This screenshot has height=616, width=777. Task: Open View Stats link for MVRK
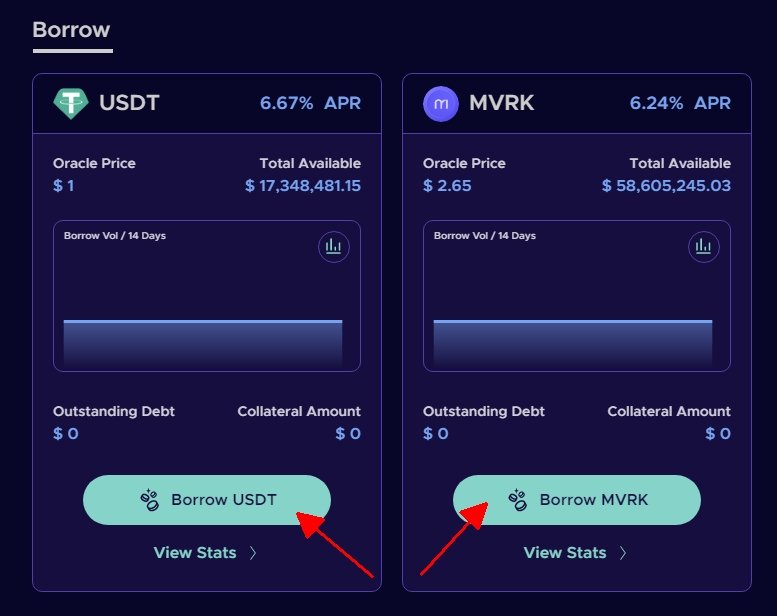(x=565, y=553)
